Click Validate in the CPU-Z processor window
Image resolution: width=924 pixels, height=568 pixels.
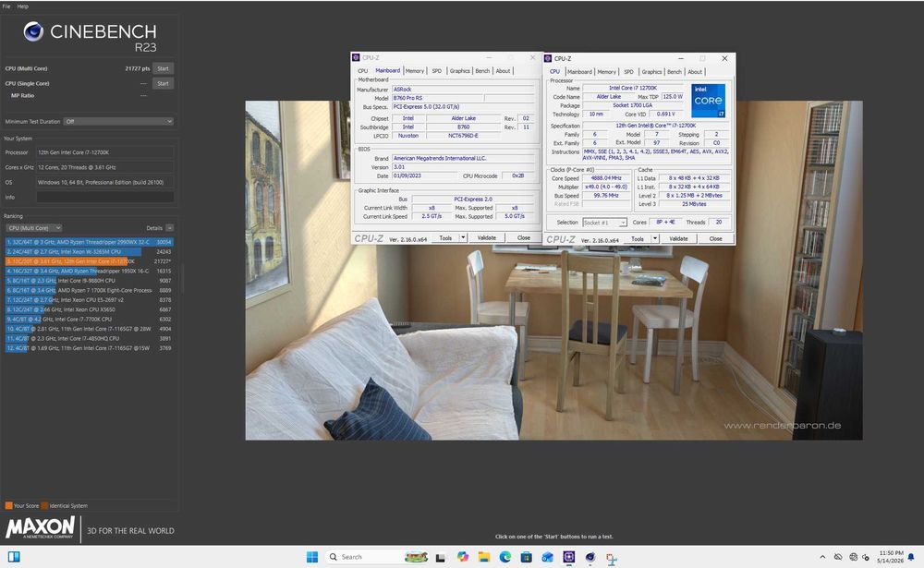click(678, 238)
